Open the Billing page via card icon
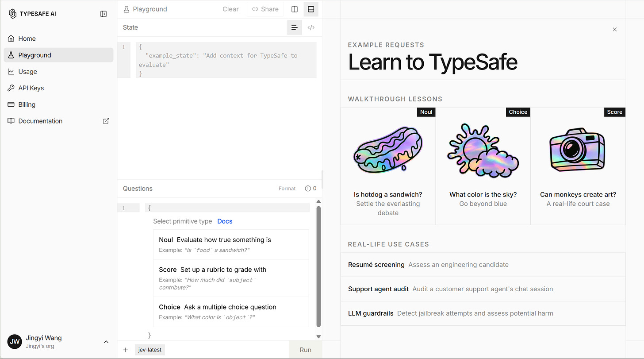Image resolution: width=644 pixels, height=359 pixels. [x=11, y=104]
